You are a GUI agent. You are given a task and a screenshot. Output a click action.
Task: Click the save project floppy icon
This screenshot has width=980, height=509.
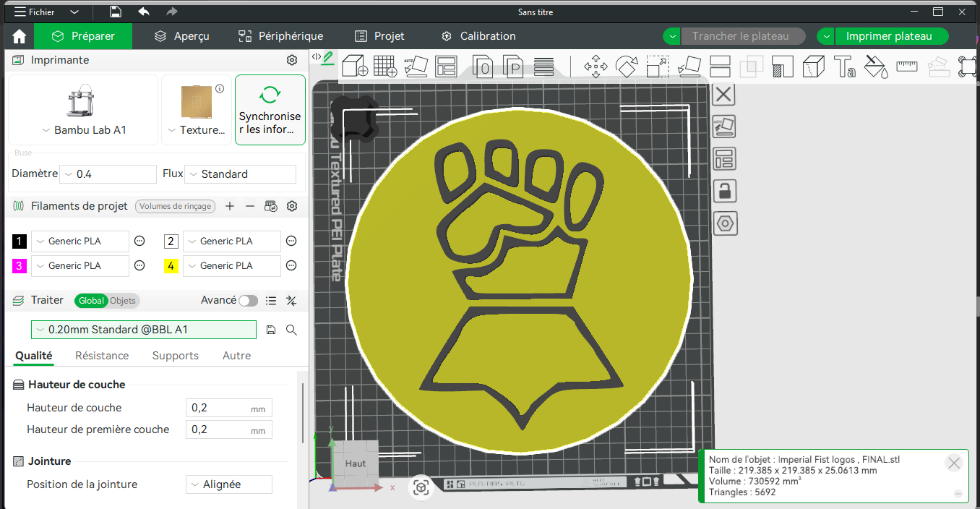coord(116,12)
